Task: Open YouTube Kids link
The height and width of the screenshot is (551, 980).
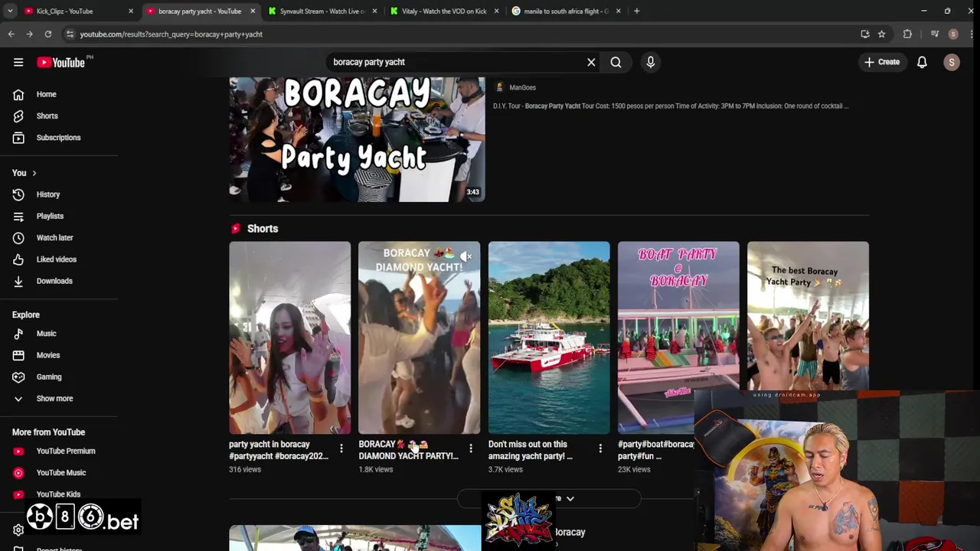Action: point(58,494)
